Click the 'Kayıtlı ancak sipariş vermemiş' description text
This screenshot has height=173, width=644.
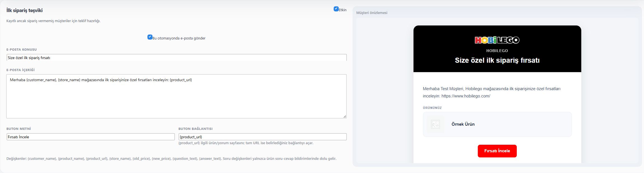point(53,21)
